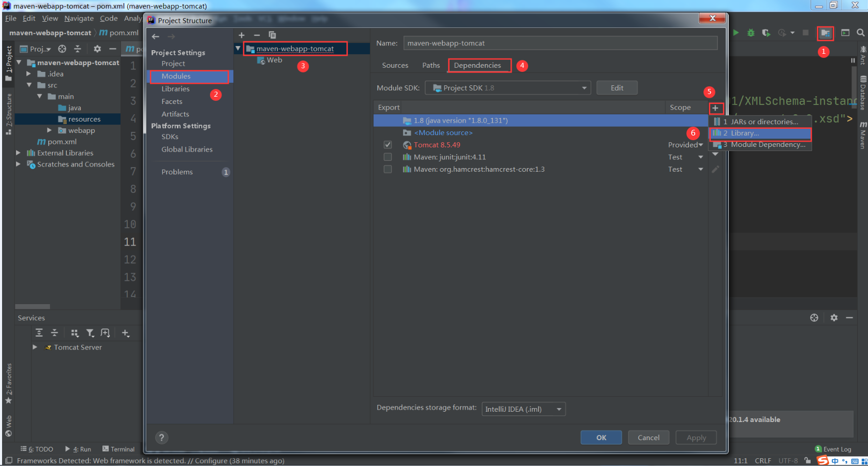
Task: Click the Apply button
Action: [x=696, y=438]
